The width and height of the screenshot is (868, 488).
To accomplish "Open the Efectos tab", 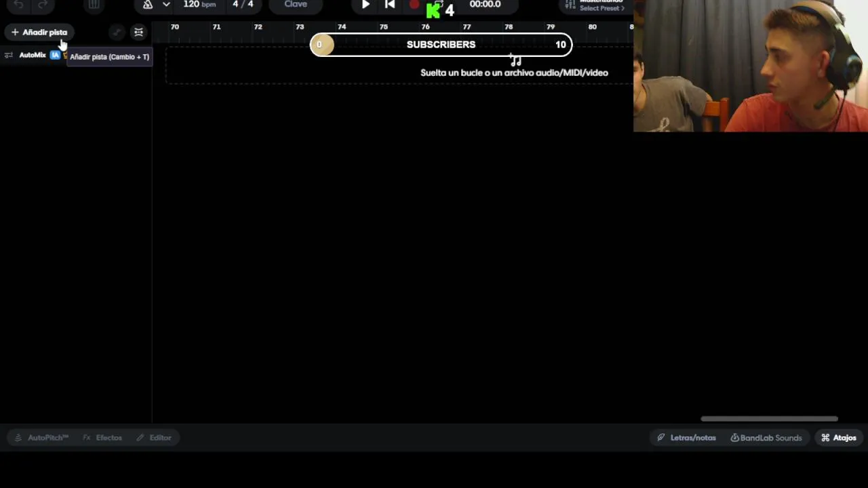I will [x=102, y=438].
